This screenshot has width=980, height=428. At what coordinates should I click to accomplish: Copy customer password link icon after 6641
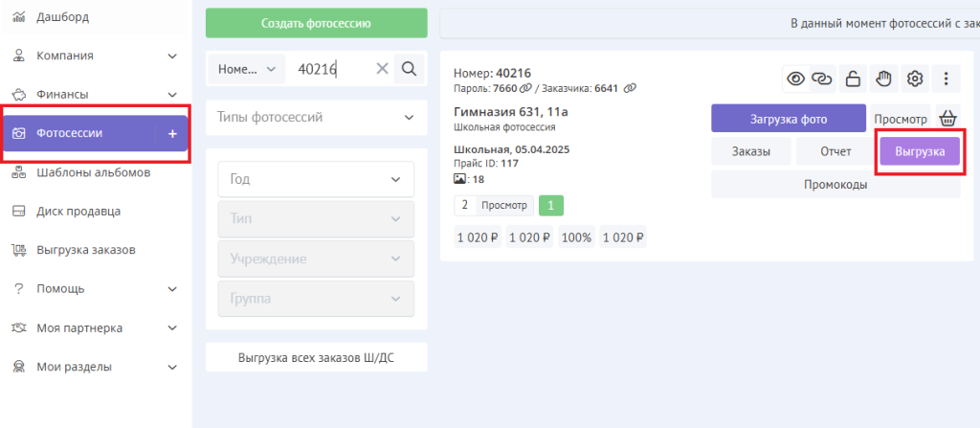pos(630,88)
